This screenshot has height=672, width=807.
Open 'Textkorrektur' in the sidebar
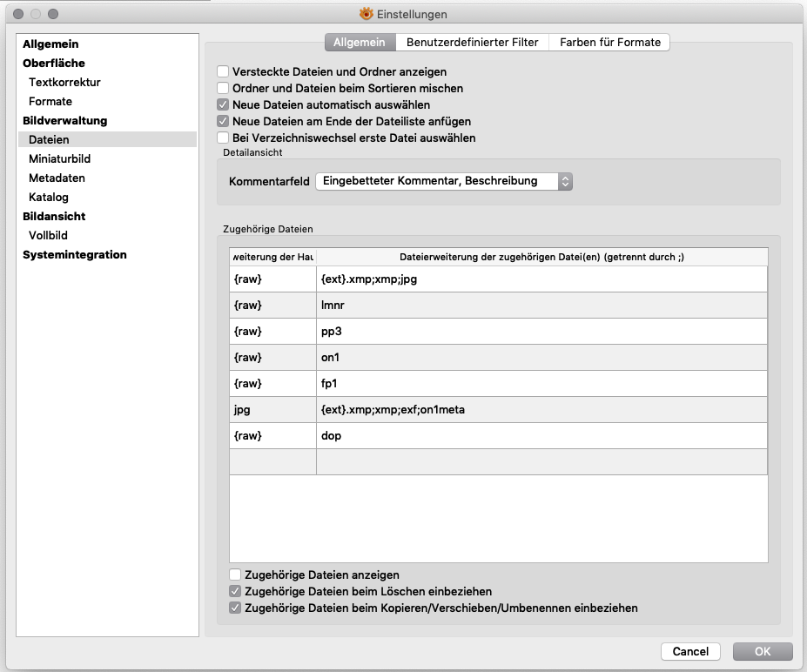[64, 83]
